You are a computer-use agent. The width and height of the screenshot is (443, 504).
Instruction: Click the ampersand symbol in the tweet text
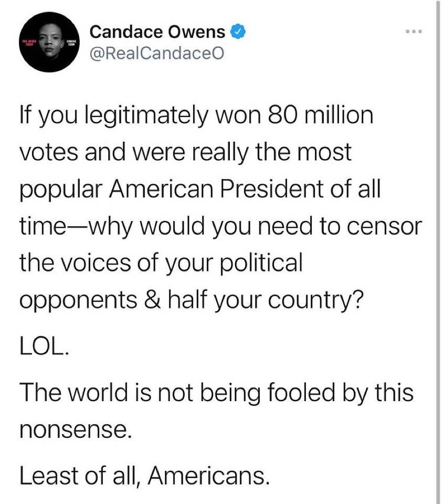tap(152, 300)
